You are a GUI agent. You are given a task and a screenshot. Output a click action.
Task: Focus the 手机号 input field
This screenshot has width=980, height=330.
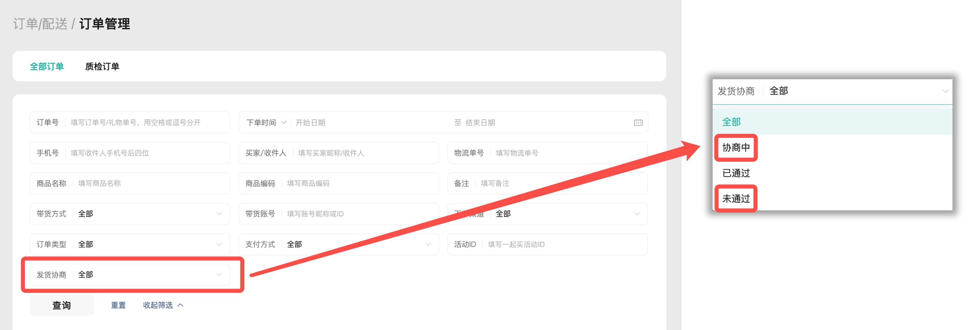146,153
